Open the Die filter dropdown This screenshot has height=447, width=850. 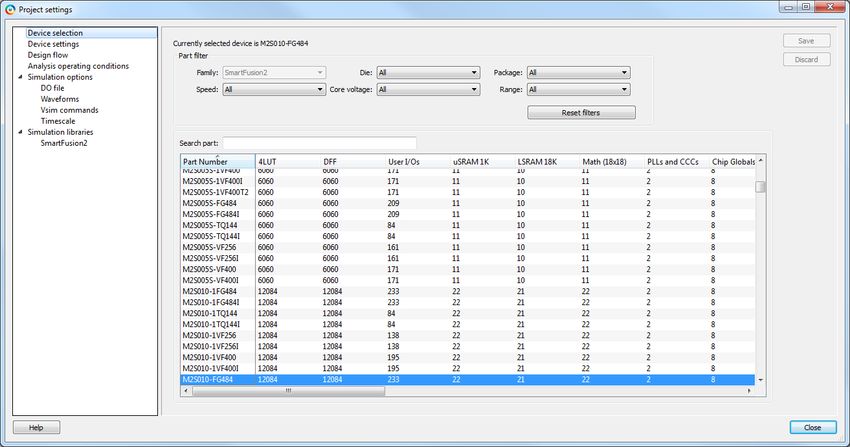pyautogui.click(x=428, y=73)
